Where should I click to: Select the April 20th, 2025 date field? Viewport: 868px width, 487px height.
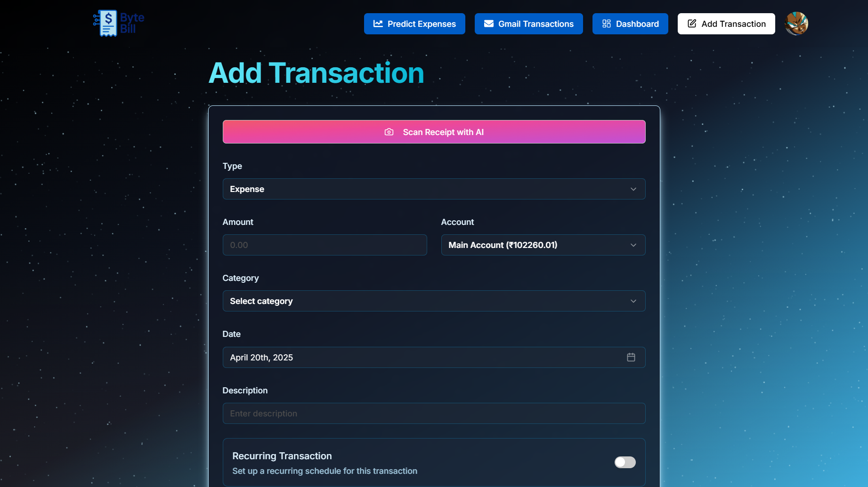coord(424,357)
